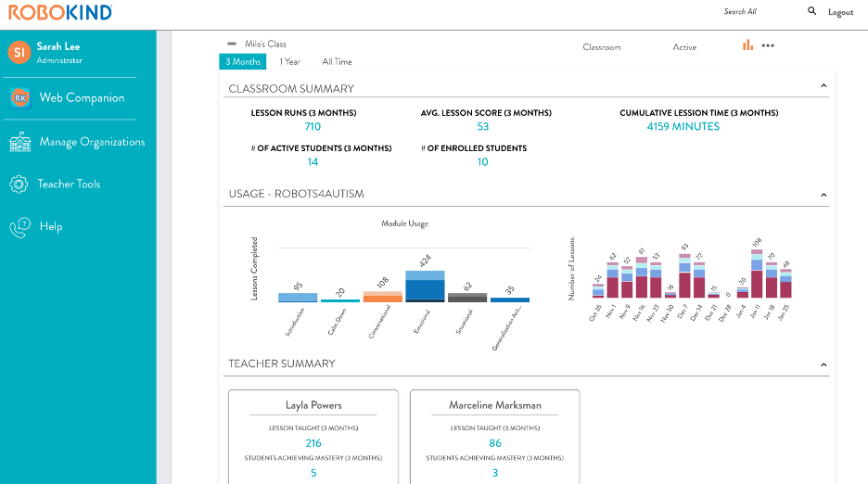Click the Logout link
This screenshot has width=868, height=484.
coord(840,12)
